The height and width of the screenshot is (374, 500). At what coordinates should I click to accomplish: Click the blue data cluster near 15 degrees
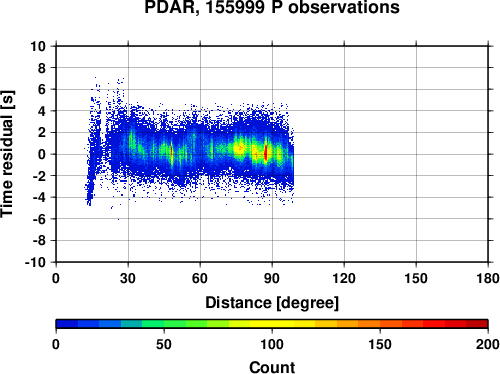[93, 150]
